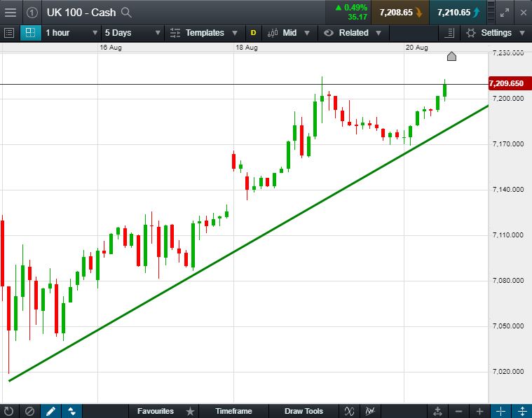532x418 pixels.
Task: Open the Templates dropdown
Action: pos(205,33)
